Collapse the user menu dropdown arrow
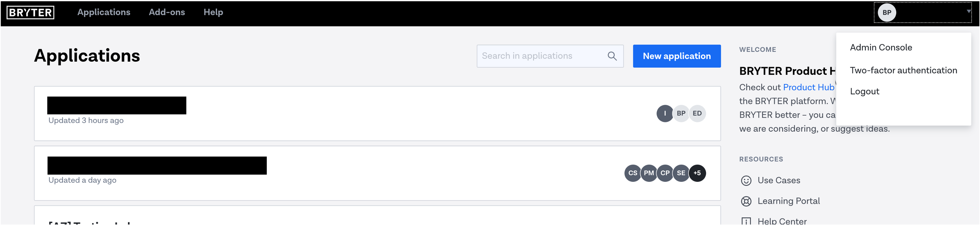Image resolution: width=980 pixels, height=225 pixels. click(968, 11)
